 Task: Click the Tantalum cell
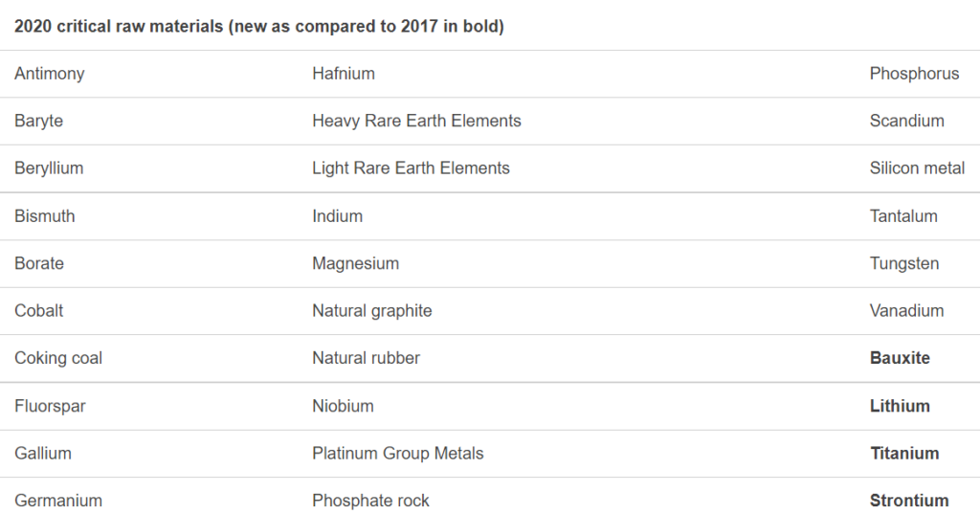coord(903,216)
